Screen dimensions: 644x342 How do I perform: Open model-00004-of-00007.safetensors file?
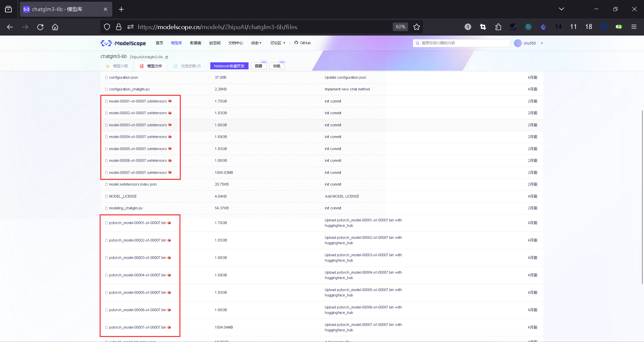coord(138,137)
